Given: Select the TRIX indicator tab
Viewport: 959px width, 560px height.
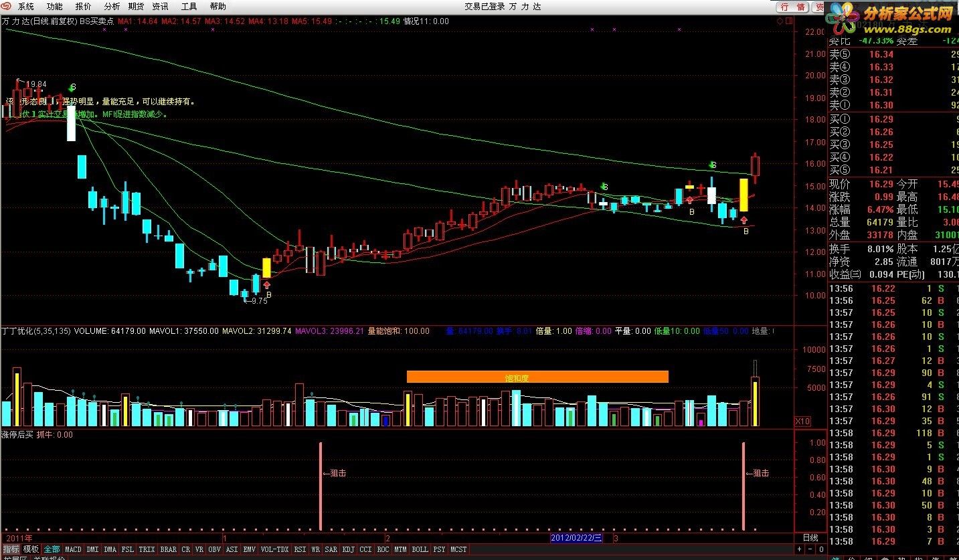Looking at the screenshot, I should click(x=147, y=549).
